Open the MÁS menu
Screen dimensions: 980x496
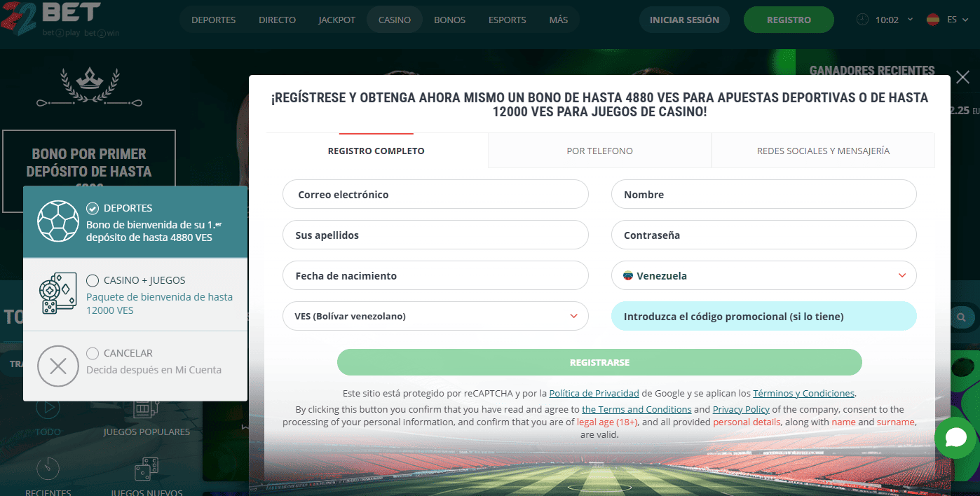[559, 20]
